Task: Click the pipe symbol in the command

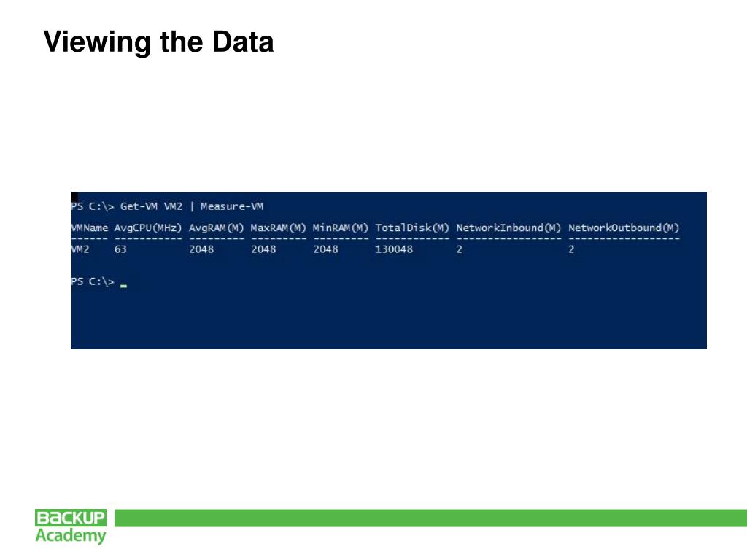Action: [192, 206]
